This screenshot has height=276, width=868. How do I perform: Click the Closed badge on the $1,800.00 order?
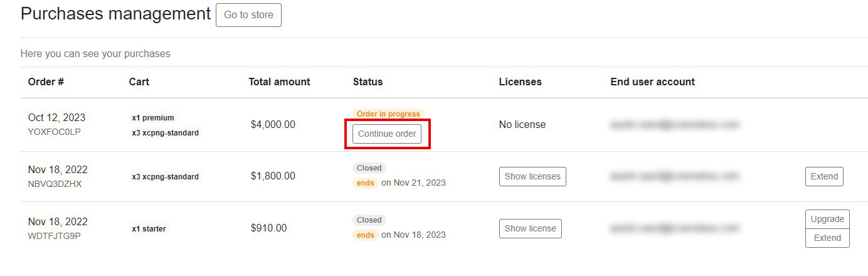[369, 168]
